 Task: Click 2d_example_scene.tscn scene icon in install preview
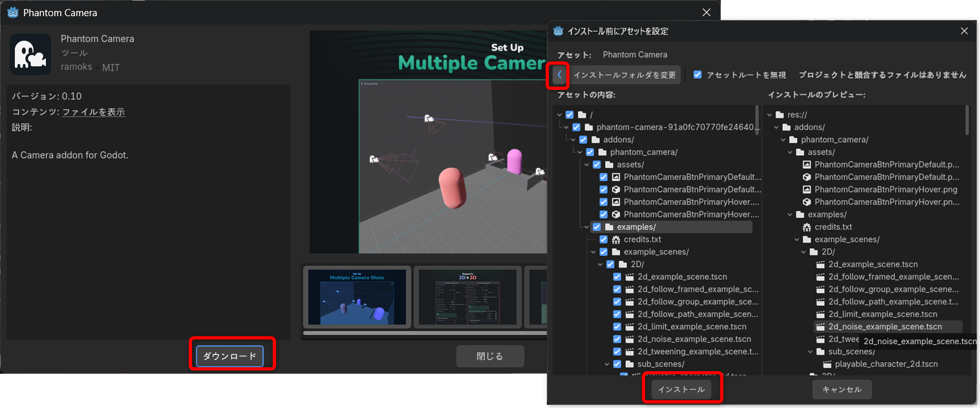point(821,264)
